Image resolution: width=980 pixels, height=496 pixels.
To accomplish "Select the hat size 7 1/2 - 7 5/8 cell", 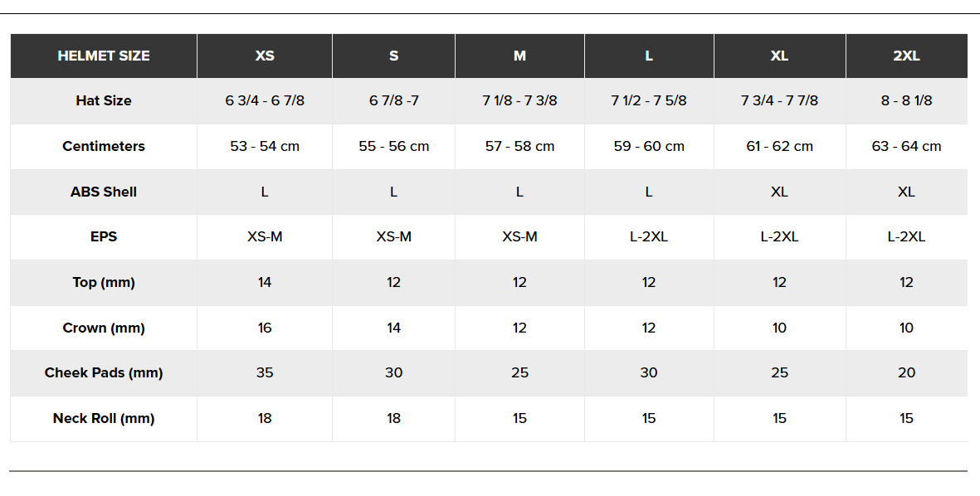I will 649,101.
